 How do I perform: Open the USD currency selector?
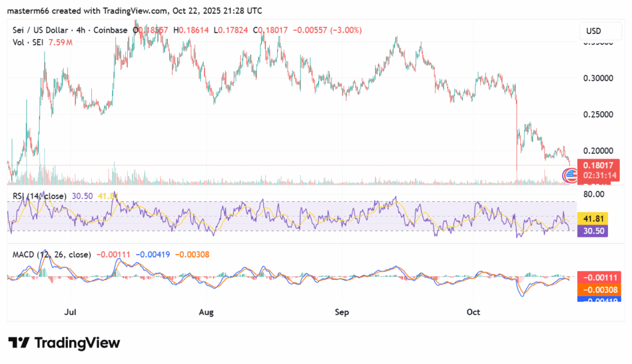[594, 31]
